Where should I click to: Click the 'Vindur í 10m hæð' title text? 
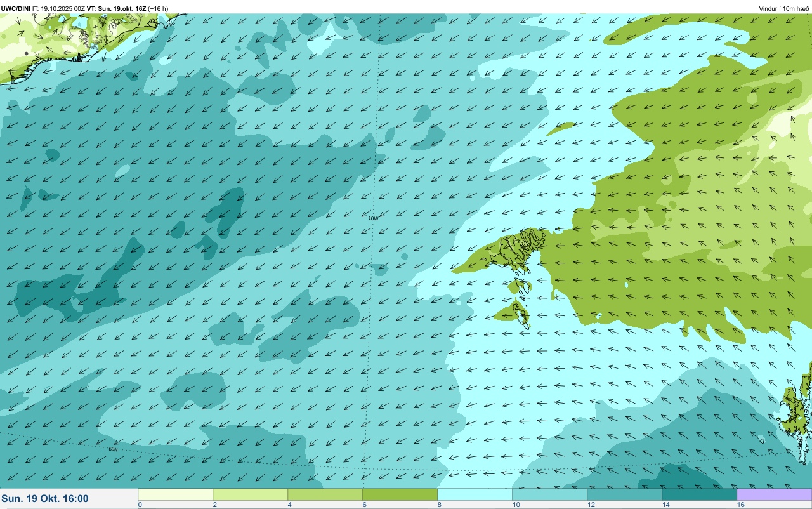(x=784, y=8)
